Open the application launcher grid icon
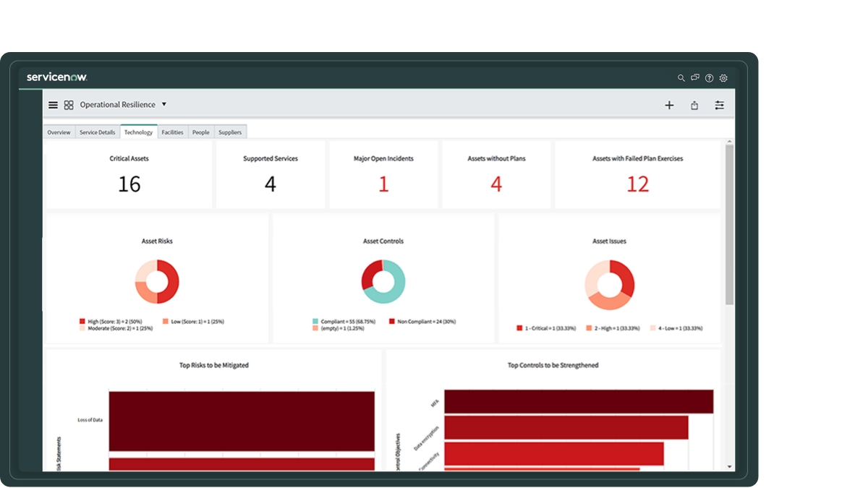The width and height of the screenshot is (868, 488). pos(69,104)
